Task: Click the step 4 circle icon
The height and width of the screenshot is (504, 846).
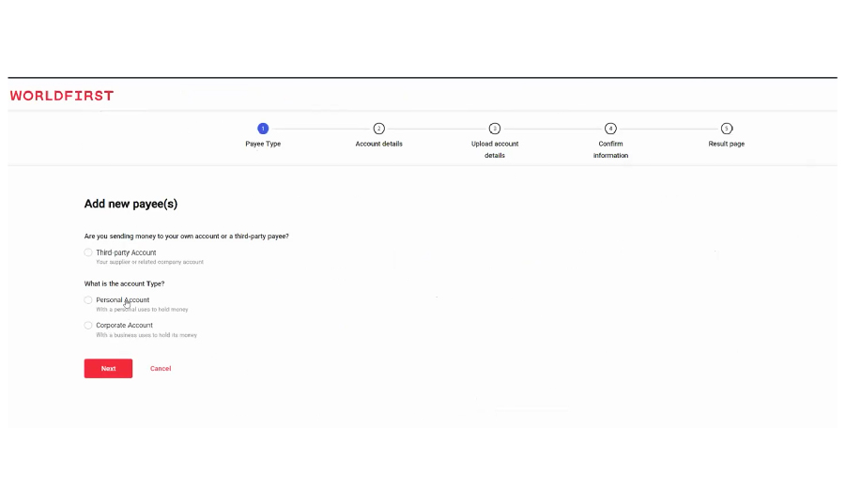Action: coord(610,129)
